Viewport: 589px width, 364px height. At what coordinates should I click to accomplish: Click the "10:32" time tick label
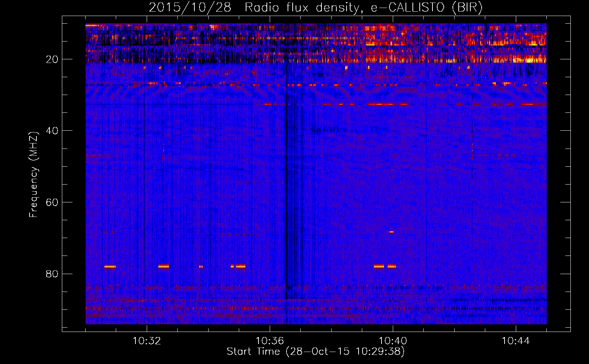point(147,341)
